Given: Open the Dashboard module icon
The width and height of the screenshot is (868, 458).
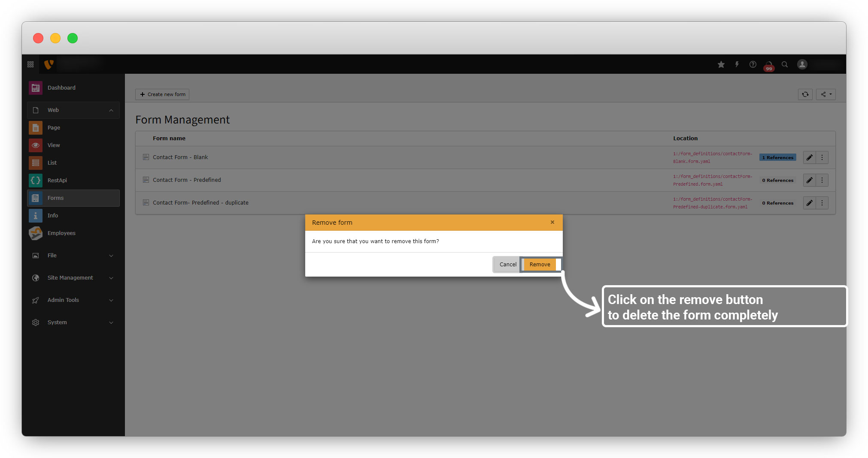Looking at the screenshot, I should [36, 88].
